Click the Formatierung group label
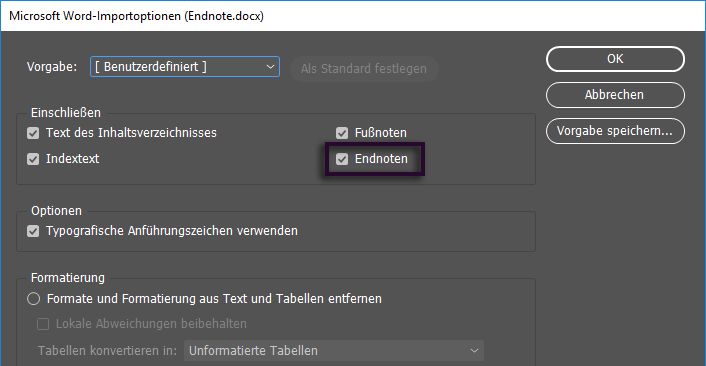706x366 pixels. [x=68, y=278]
